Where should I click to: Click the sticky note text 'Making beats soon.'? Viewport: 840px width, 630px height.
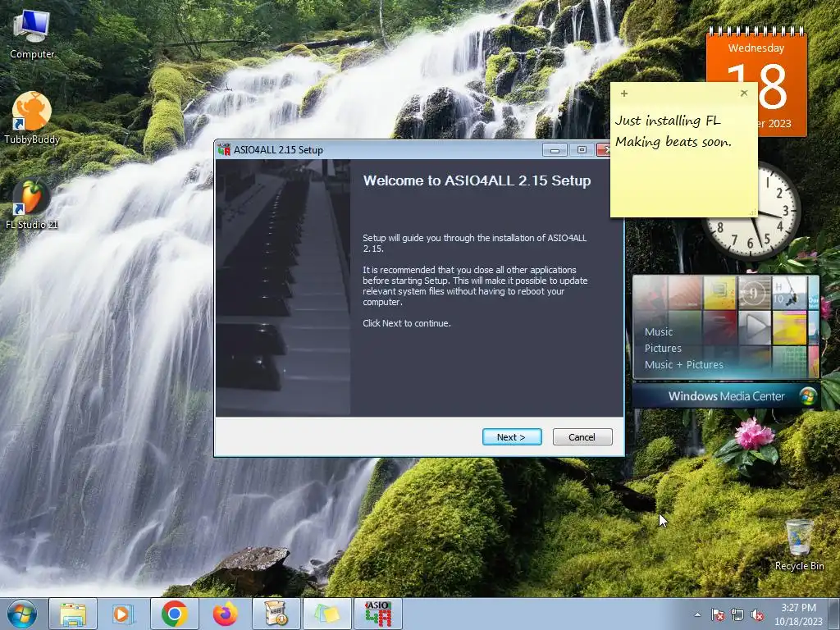(673, 142)
